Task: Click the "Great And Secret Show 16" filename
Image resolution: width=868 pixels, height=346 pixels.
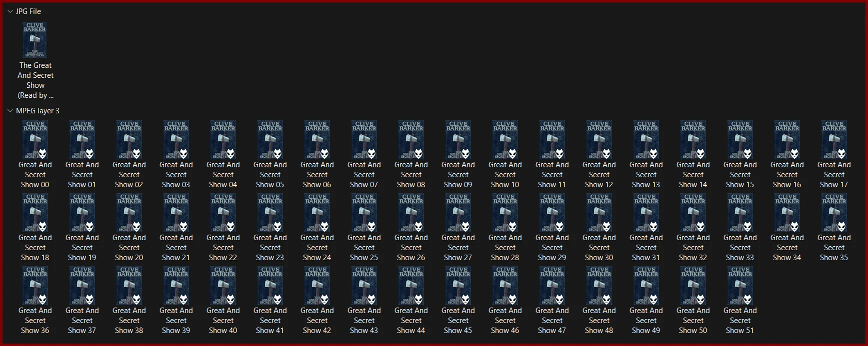Action: click(787, 175)
